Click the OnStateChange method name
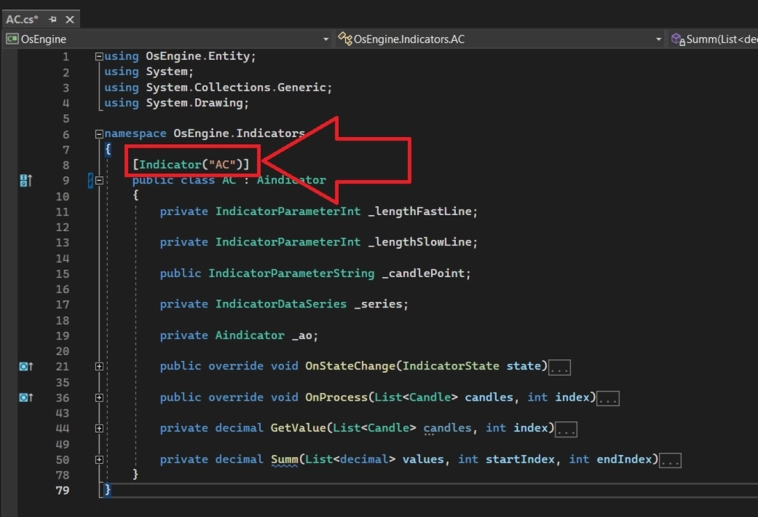The height and width of the screenshot is (517, 758). pos(350,366)
